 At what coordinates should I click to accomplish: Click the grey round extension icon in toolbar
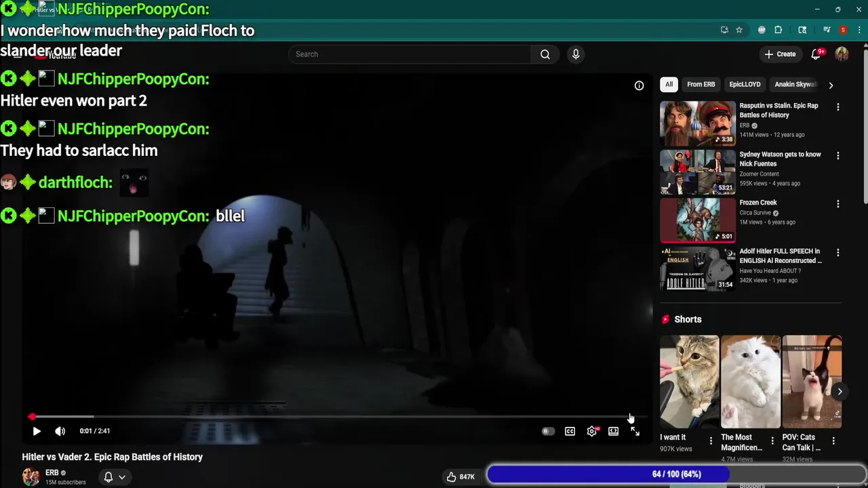762,30
